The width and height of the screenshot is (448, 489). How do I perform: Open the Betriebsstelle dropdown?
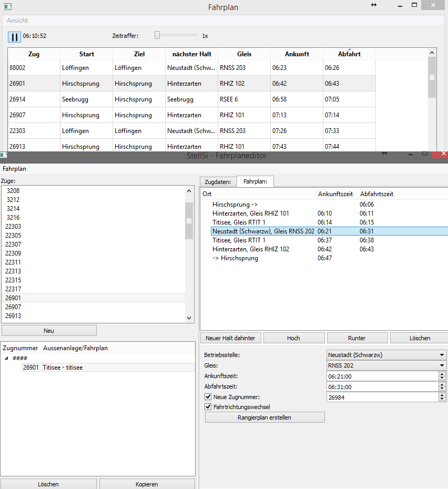point(386,355)
